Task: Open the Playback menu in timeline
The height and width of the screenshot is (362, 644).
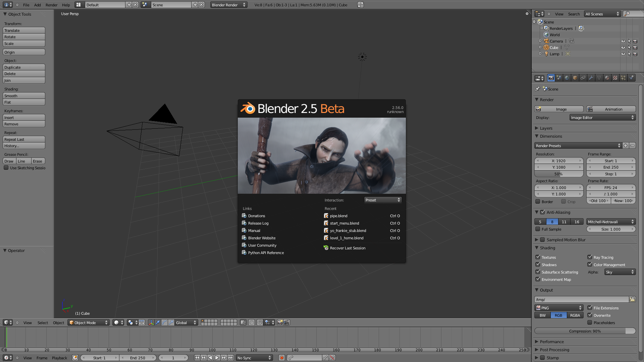Action: pyautogui.click(x=59, y=358)
